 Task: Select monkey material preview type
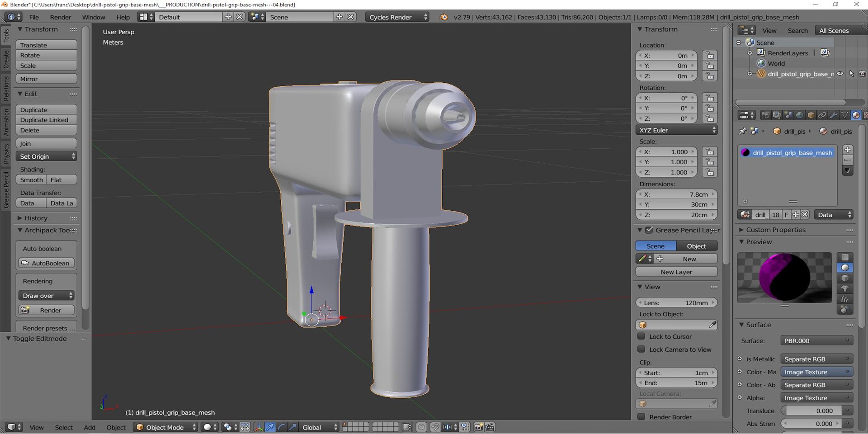(x=844, y=288)
